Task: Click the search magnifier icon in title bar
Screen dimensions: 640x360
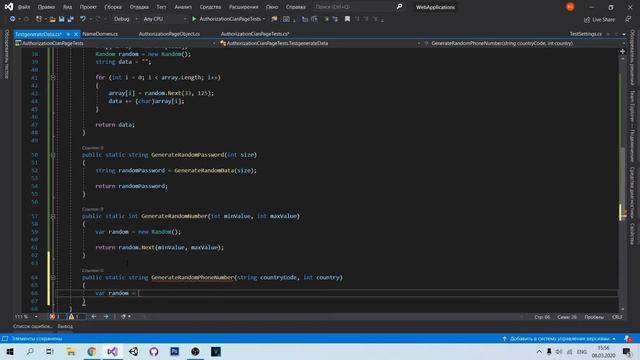Action: tap(400, 7)
